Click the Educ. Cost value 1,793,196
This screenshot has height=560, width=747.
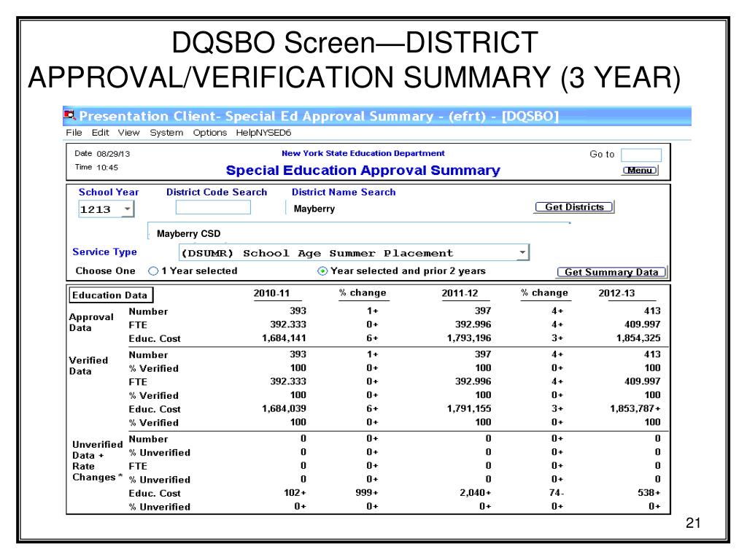(469, 338)
